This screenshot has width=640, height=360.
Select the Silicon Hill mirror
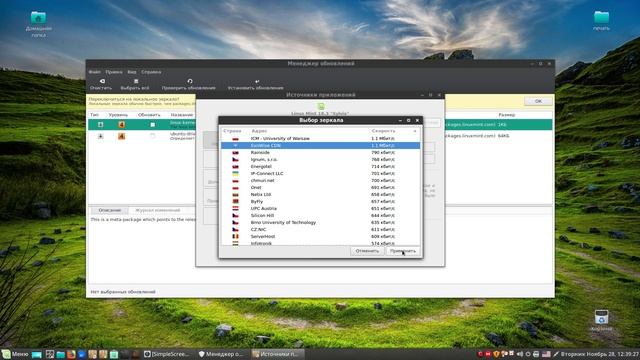click(320, 216)
